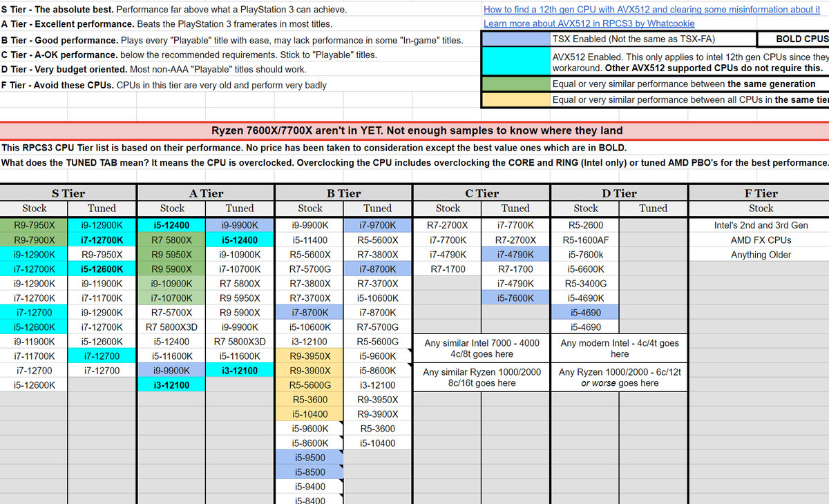Click the blue TSX Enabled legend color cell
829x504 pixels.
coord(515,39)
